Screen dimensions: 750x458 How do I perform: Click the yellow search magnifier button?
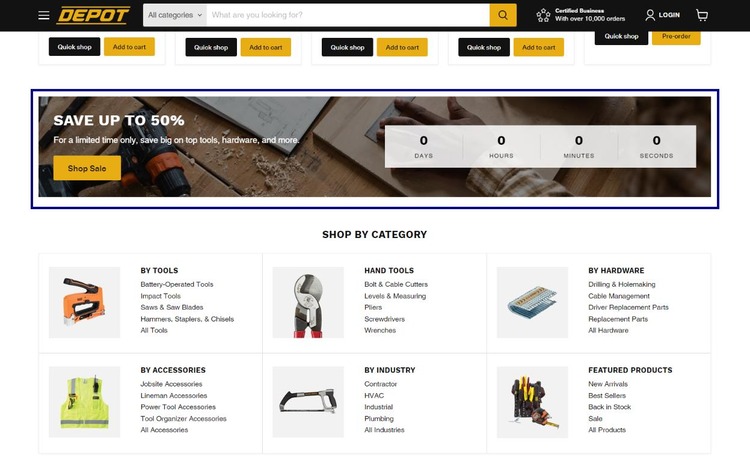click(503, 15)
